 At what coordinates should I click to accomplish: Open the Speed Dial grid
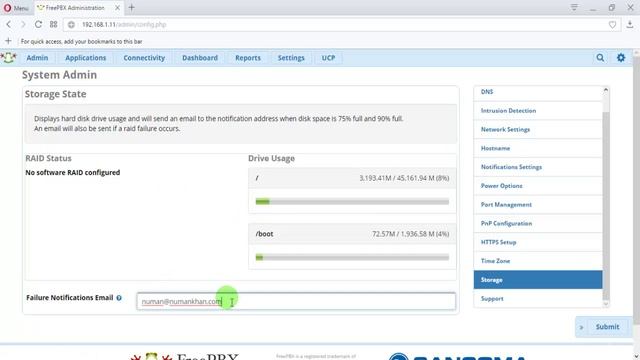point(53,24)
